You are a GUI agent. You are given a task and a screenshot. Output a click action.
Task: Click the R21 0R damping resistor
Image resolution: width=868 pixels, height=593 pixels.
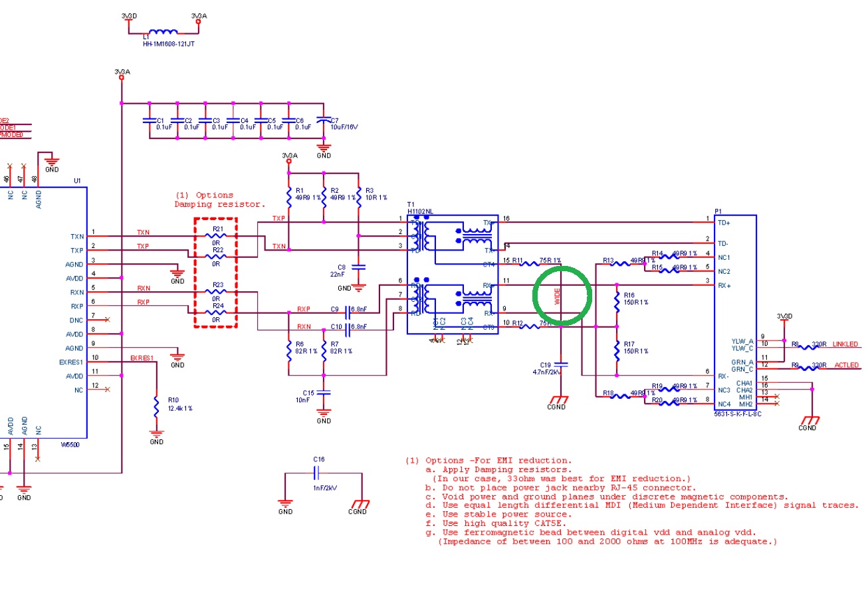(215, 236)
